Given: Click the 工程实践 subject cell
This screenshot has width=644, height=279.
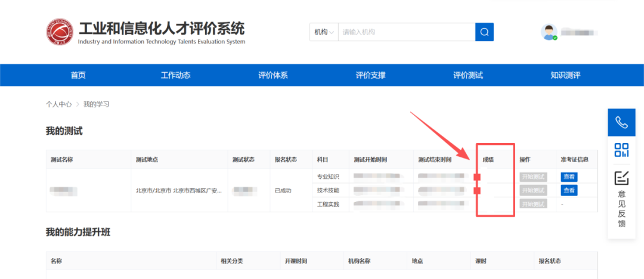Looking at the screenshot, I should tap(328, 204).
